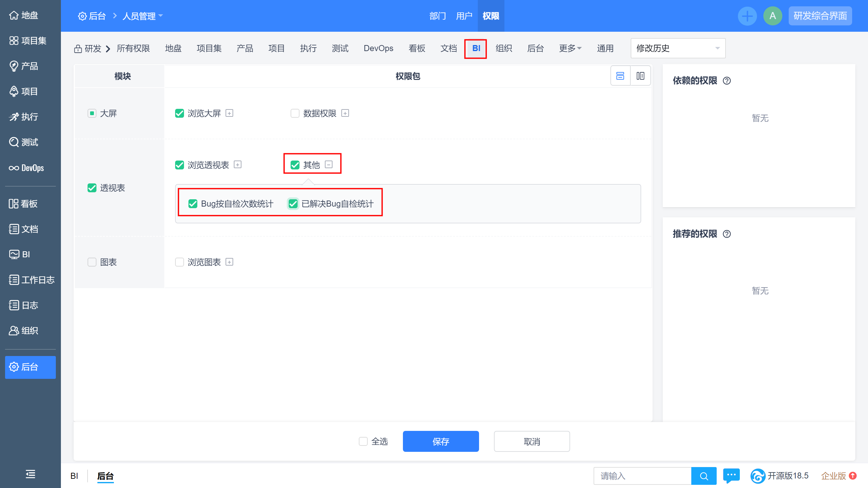Switch to the 部门 tab

[438, 16]
